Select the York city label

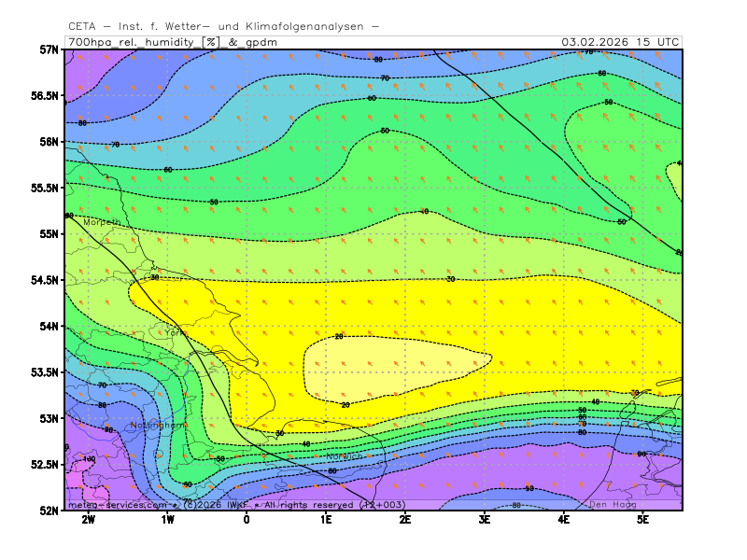175,332
